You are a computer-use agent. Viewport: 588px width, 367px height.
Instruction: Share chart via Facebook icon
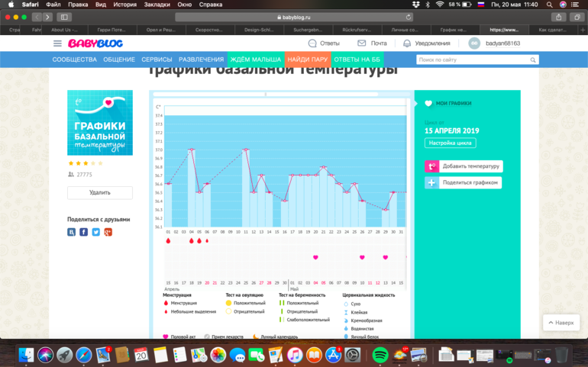point(84,231)
